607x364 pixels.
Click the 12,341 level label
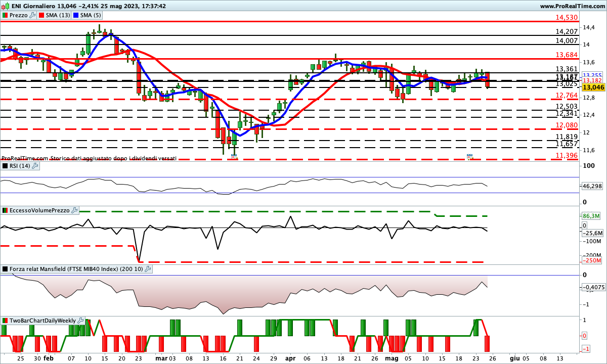[567, 114]
